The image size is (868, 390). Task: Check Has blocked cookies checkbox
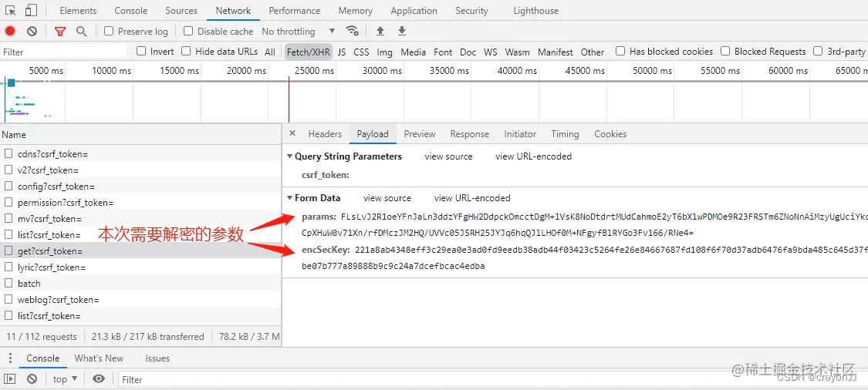(x=620, y=51)
